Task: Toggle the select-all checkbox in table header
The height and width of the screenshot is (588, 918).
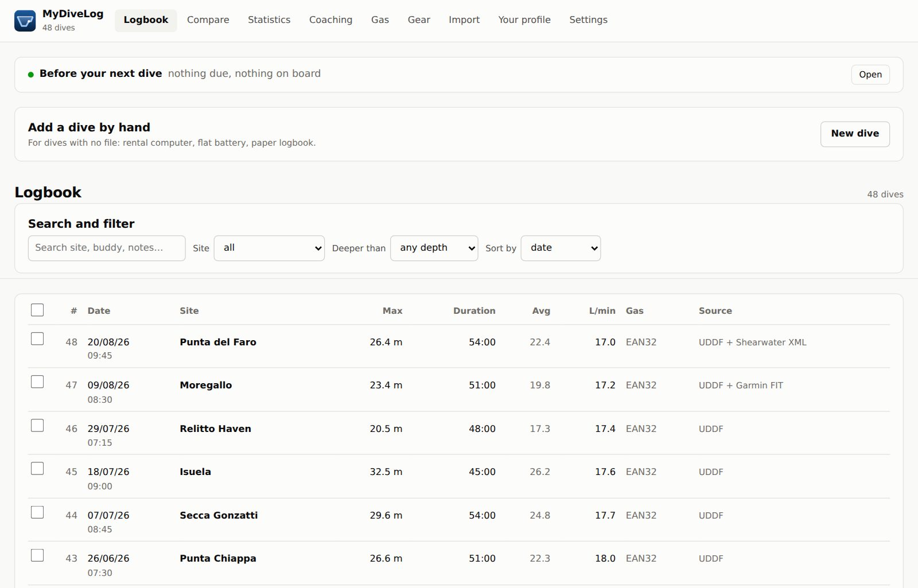Action: pos(37,310)
